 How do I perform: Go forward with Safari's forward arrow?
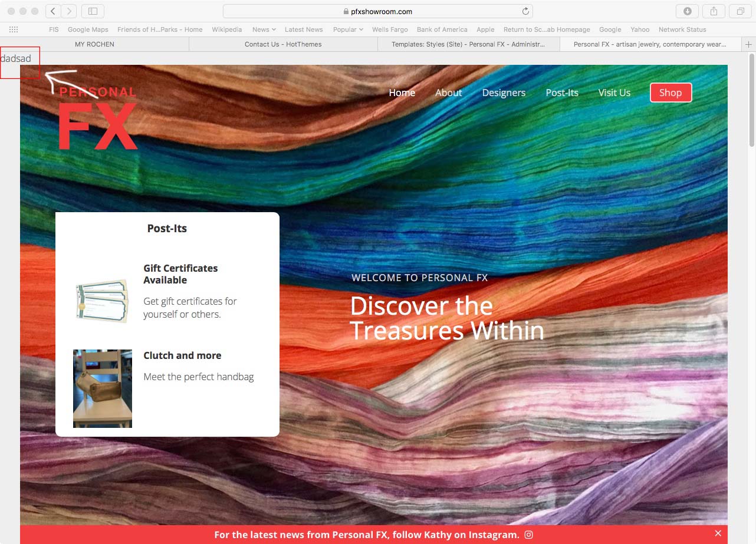pos(69,11)
